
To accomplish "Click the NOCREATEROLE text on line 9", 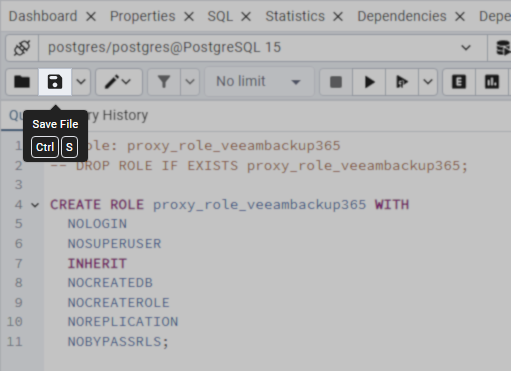I will 119,303.
